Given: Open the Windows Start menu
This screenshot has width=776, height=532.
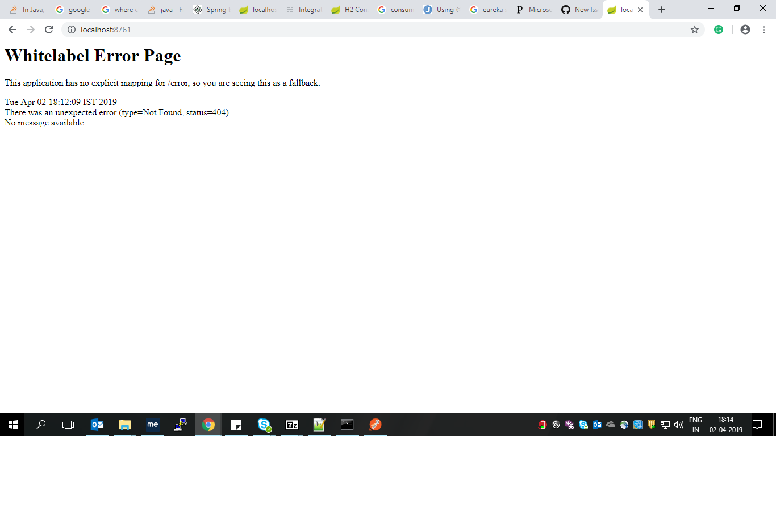Looking at the screenshot, I should [x=14, y=425].
